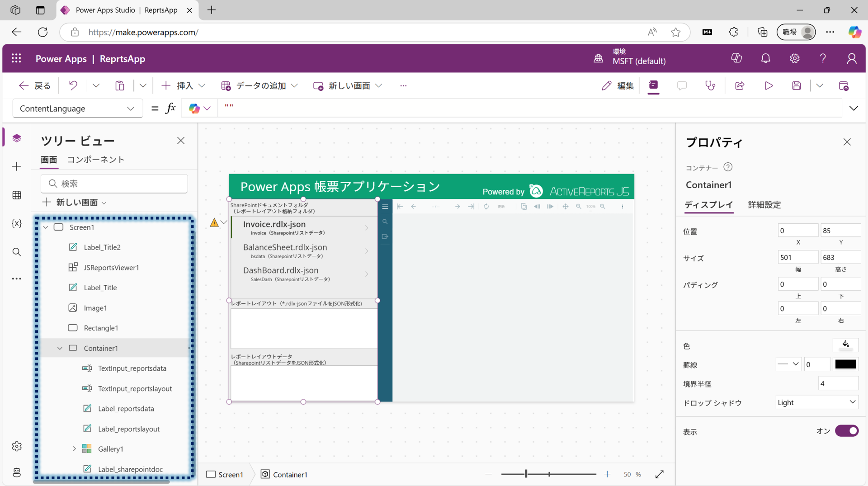Open the notifications bell
Screen dimensions: 868x486
click(x=765, y=58)
